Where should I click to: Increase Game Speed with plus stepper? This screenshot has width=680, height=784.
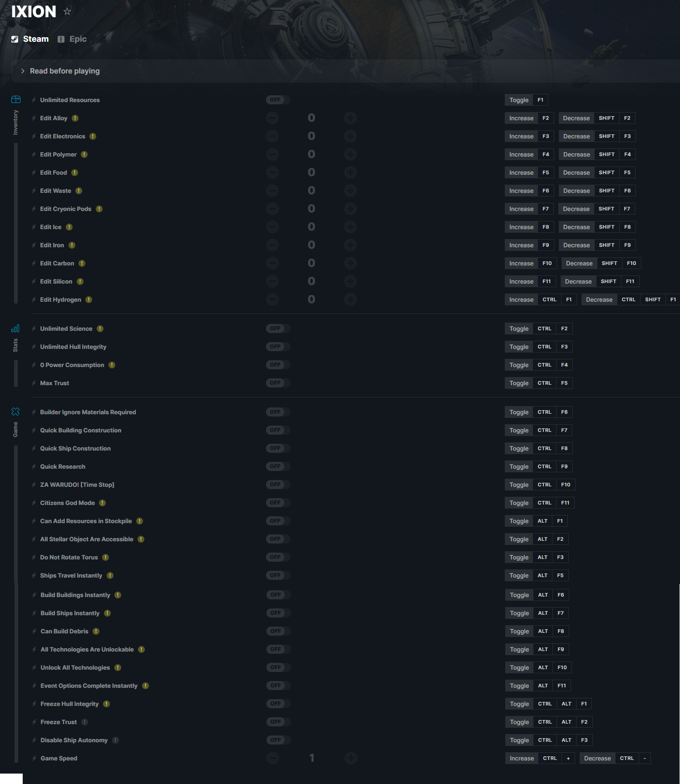tap(350, 758)
